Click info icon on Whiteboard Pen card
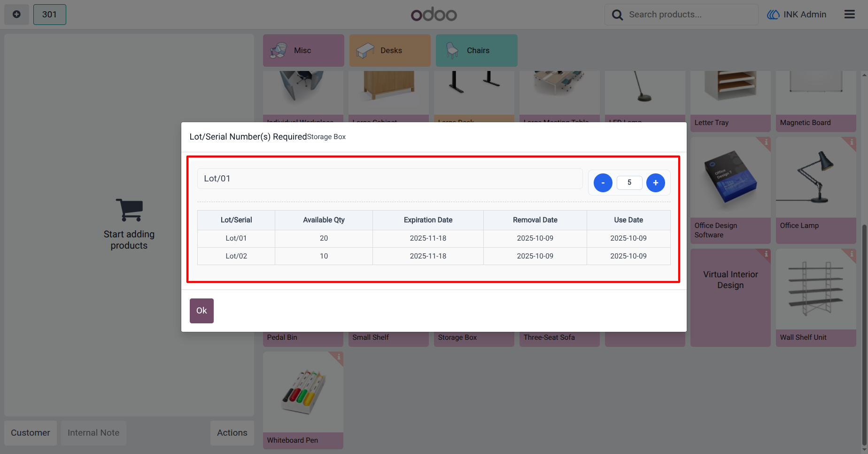Viewport: 868px width, 454px height. (x=339, y=356)
